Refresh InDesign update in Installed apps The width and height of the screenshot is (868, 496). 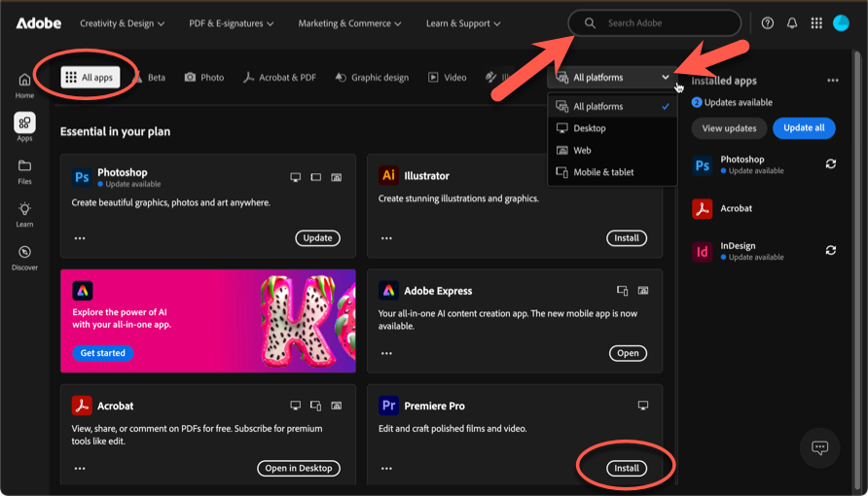[x=830, y=250]
